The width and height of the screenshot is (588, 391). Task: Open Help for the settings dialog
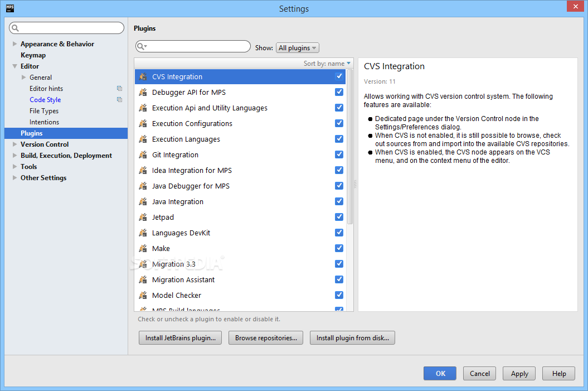click(x=559, y=373)
